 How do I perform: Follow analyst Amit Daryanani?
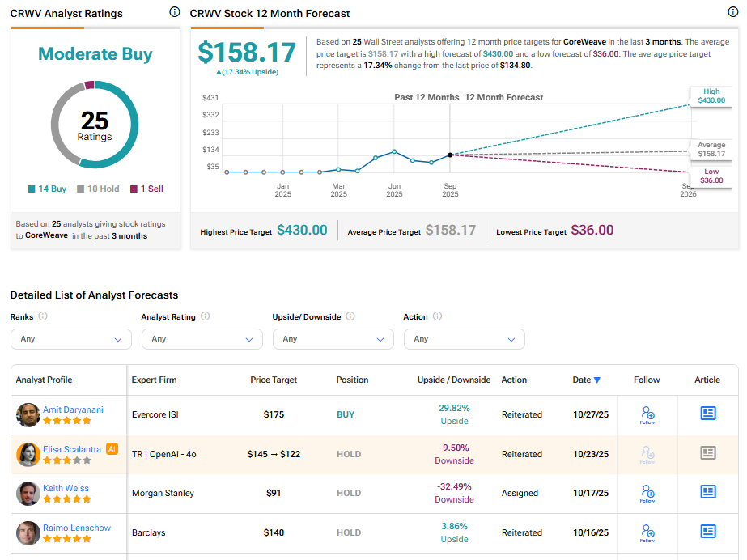pyautogui.click(x=647, y=415)
